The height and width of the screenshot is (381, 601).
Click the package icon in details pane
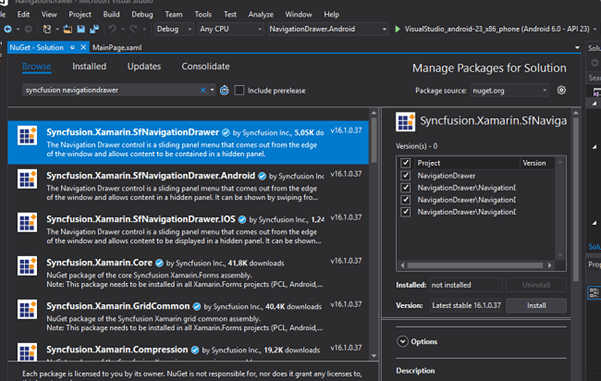click(x=406, y=122)
